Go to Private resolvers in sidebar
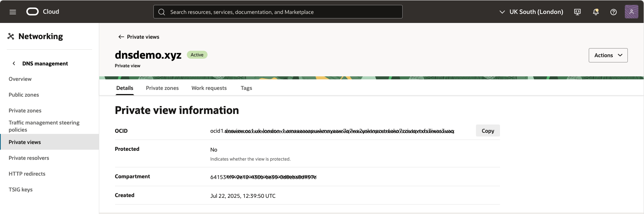644x214 pixels. pyautogui.click(x=29, y=158)
